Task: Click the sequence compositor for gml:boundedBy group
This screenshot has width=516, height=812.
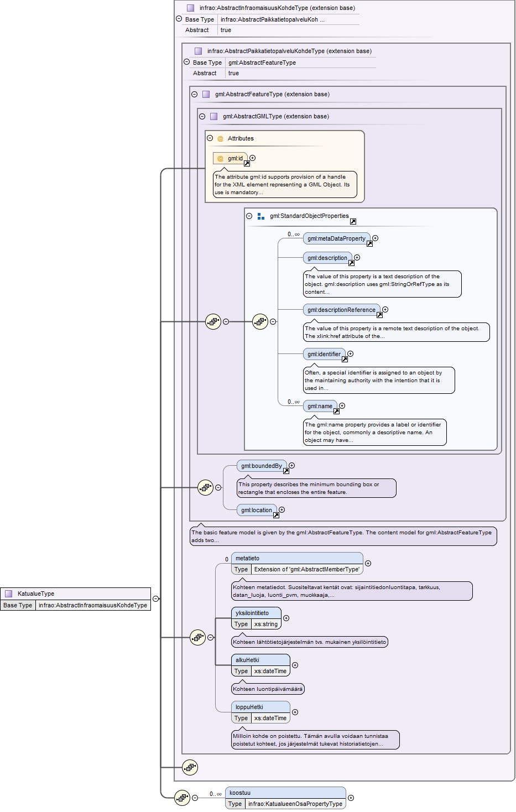Action: coord(205,487)
